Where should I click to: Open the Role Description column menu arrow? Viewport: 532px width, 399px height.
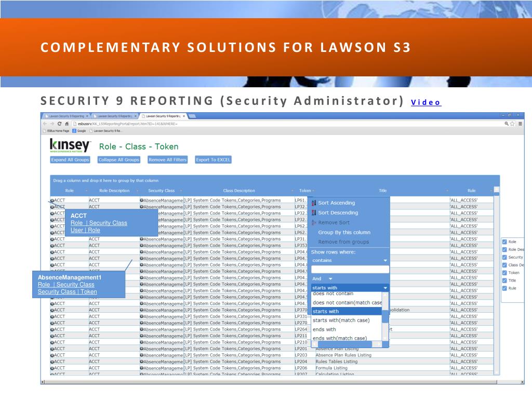point(137,191)
